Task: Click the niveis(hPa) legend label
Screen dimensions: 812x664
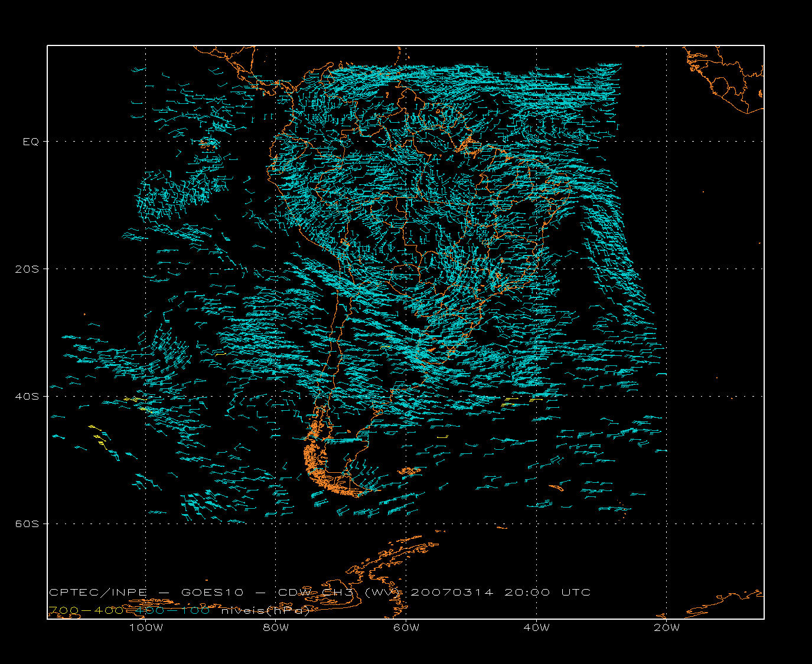Action: [x=265, y=610]
